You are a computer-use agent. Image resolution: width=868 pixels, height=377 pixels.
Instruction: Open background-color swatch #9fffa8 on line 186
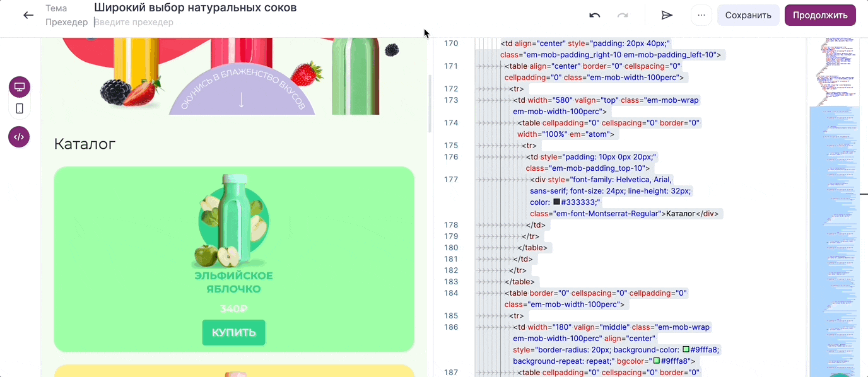click(x=686, y=350)
